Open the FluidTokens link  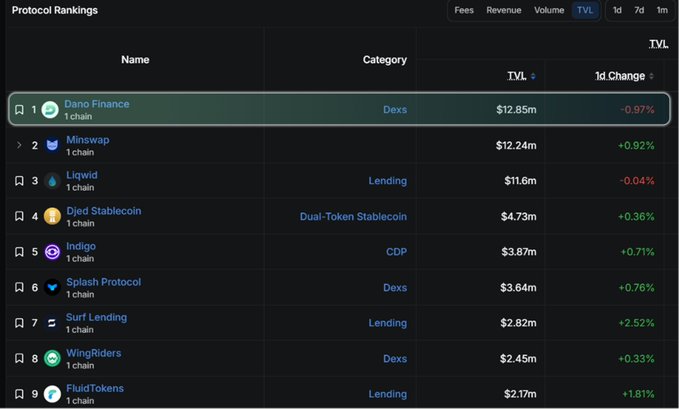95,388
